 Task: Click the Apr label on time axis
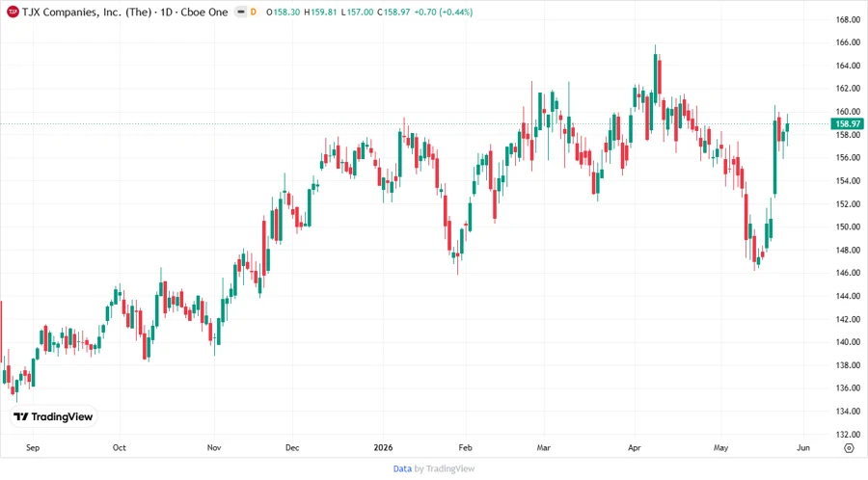(x=635, y=447)
